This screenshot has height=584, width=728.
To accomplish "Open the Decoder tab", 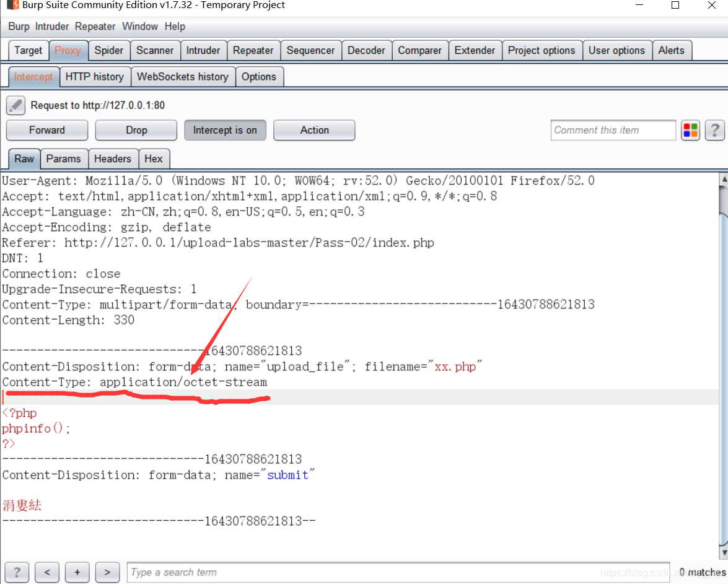I will click(x=366, y=50).
